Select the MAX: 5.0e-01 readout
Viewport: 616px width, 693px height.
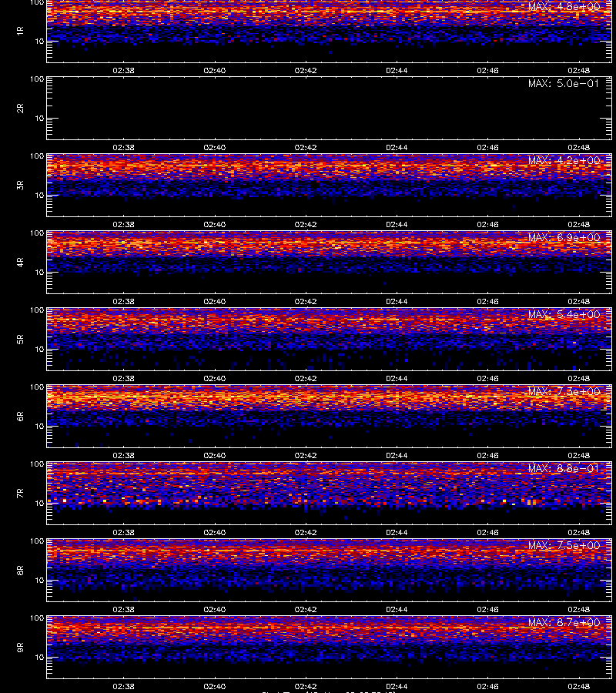[x=564, y=83]
